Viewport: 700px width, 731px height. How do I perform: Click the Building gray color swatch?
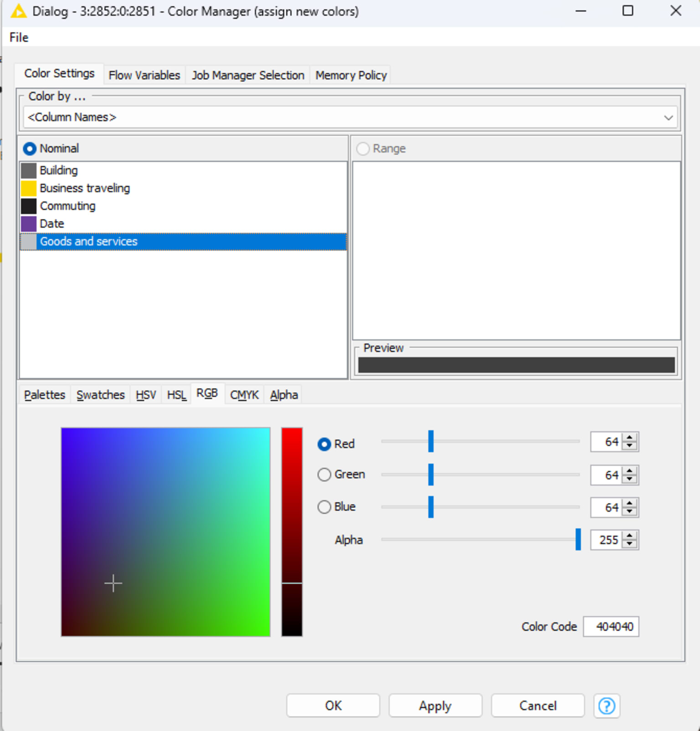coord(29,170)
